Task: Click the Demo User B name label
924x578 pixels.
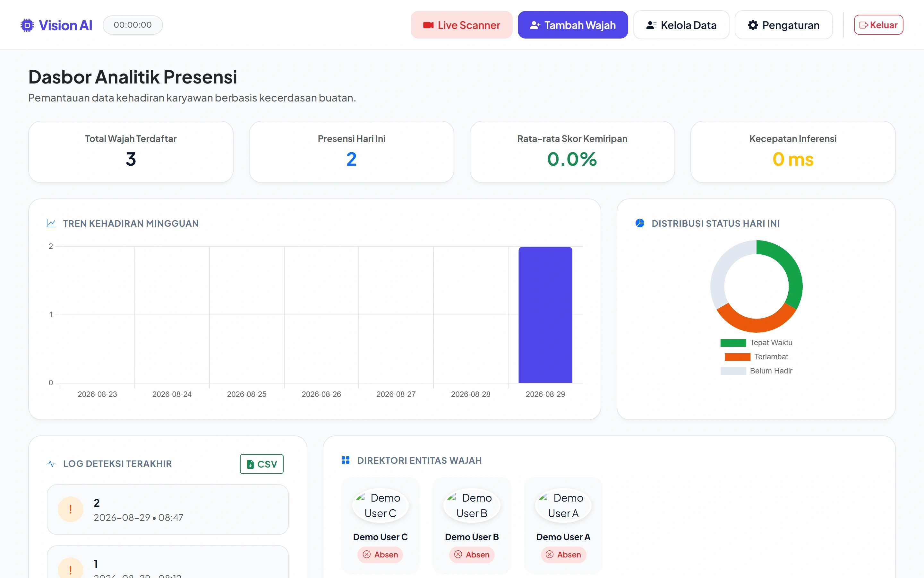Action: 472,537
